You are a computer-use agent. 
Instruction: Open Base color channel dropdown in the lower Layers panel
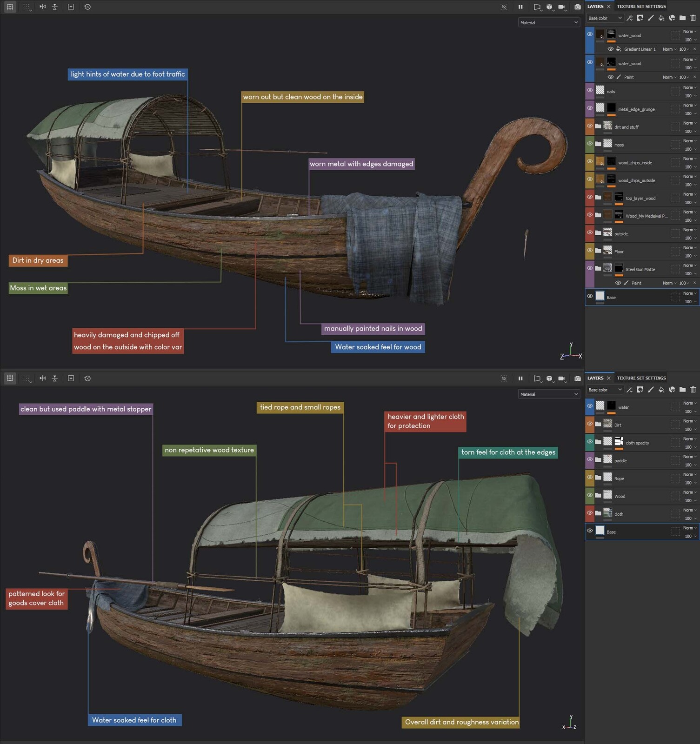[x=604, y=390]
